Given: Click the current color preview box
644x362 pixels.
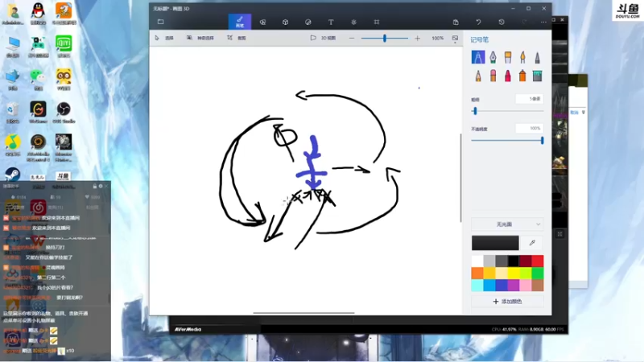Looking at the screenshot, I should point(495,243).
